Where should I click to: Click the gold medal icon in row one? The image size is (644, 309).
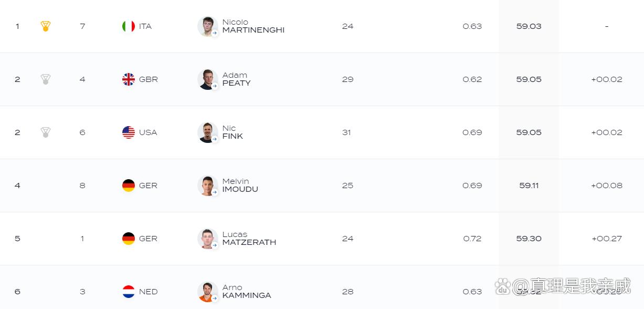click(x=46, y=26)
